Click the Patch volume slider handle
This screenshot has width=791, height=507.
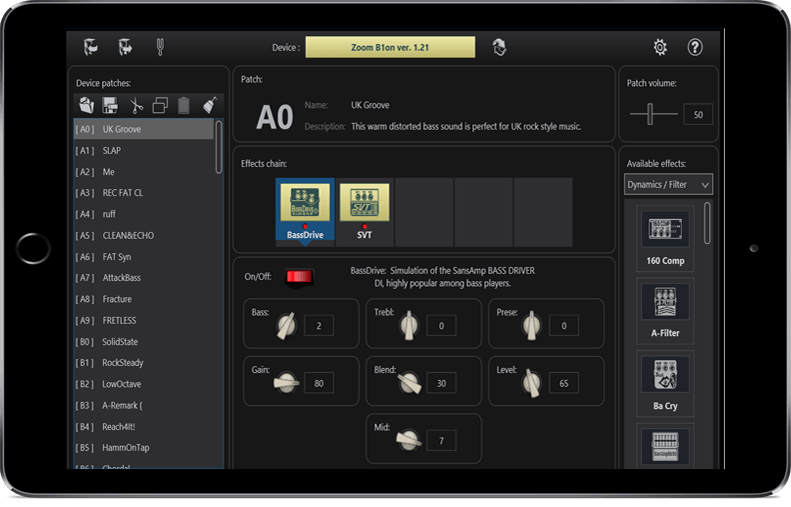653,115
